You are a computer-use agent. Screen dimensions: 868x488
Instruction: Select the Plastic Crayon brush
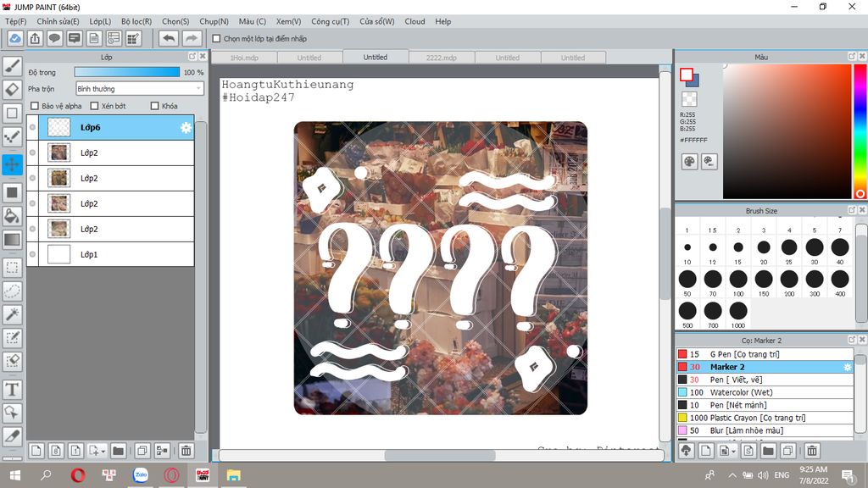[765, 418]
